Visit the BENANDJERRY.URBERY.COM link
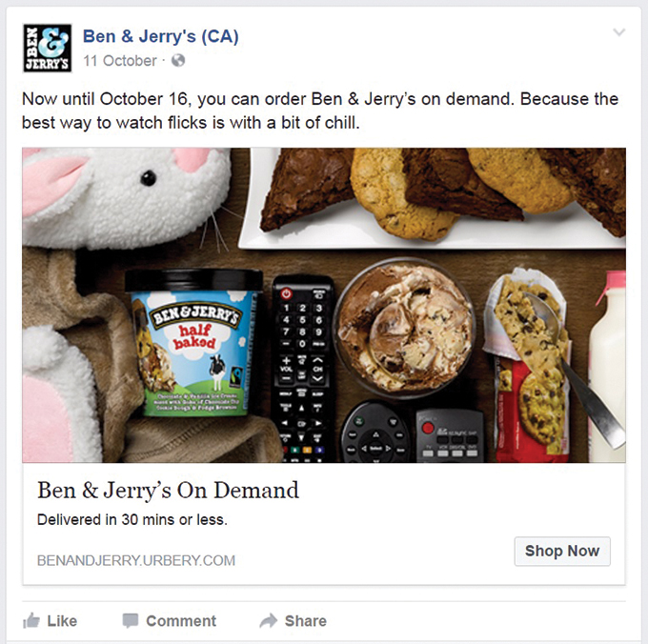This screenshot has height=644, width=648. click(136, 560)
